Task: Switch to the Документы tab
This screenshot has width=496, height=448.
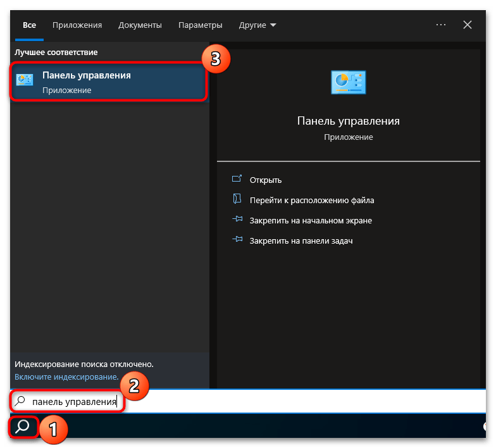Action: [x=140, y=25]
